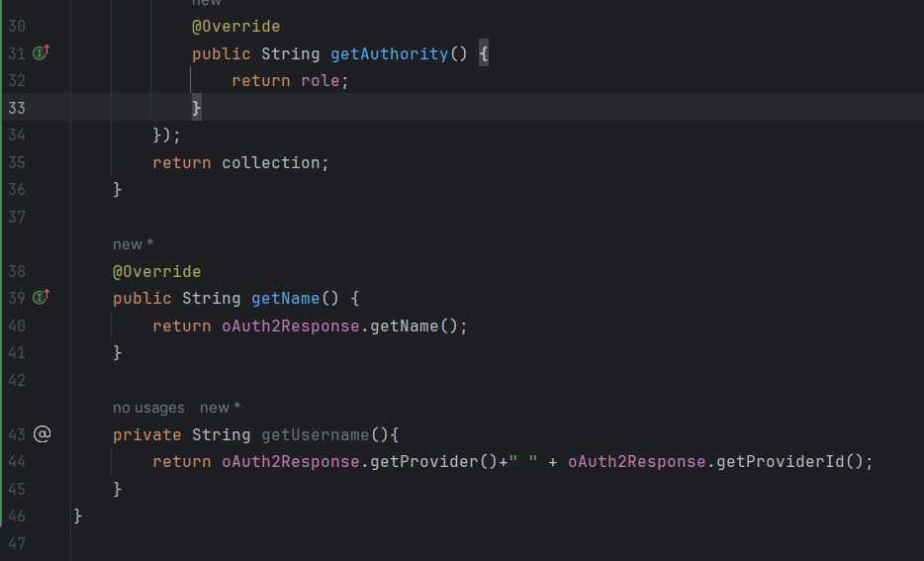Click the second oAuth2Response on line 44
924x561 pixels.
pos(636,461)
